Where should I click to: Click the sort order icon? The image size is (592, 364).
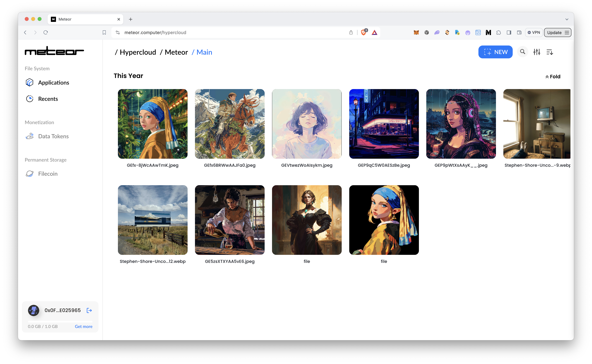(550, 52)
